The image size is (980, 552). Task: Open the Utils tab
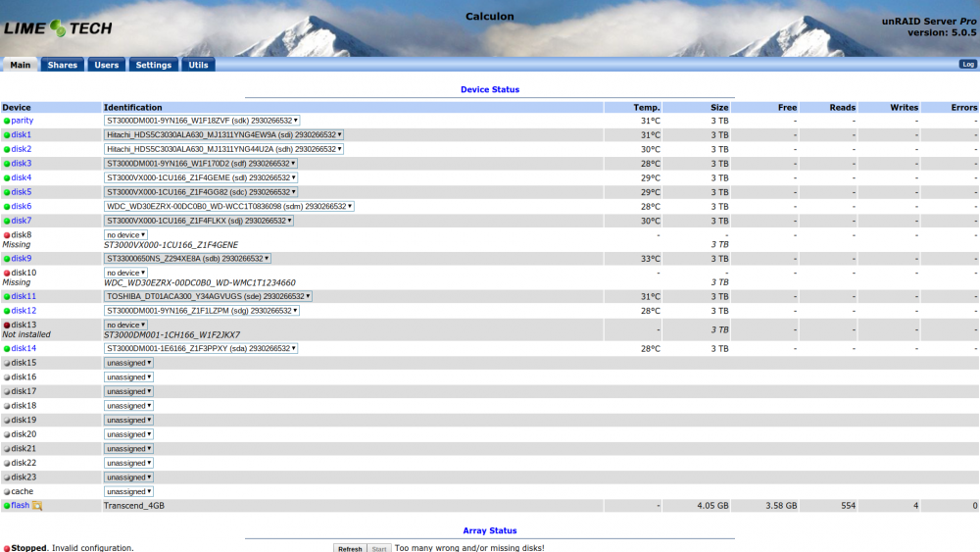click(x=198, y=65)
